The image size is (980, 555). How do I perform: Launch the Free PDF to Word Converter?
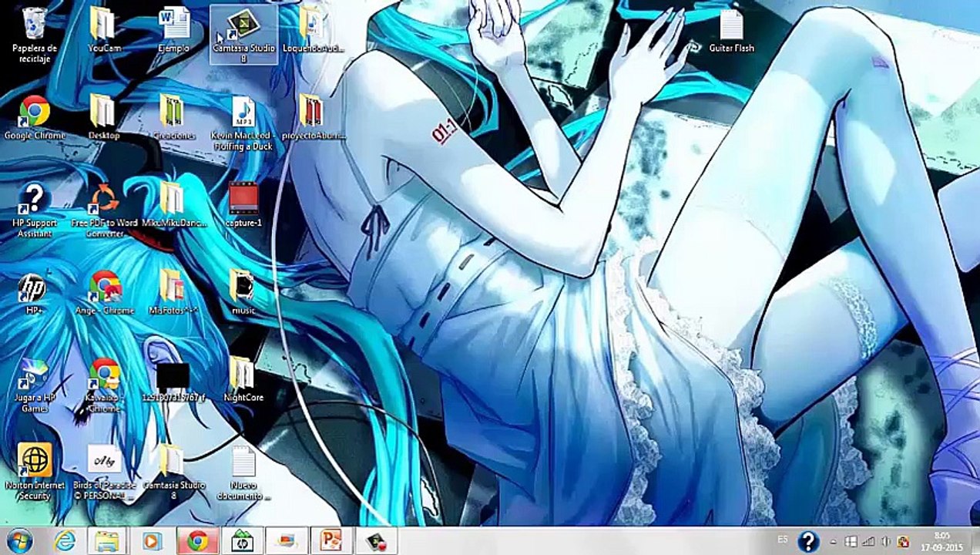click(104, 210)
